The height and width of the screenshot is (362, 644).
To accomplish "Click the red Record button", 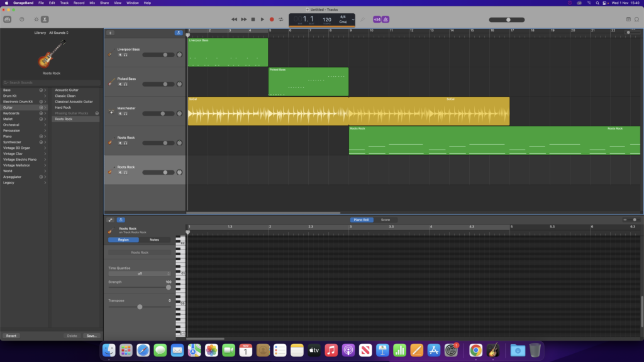I will [272, 19].
